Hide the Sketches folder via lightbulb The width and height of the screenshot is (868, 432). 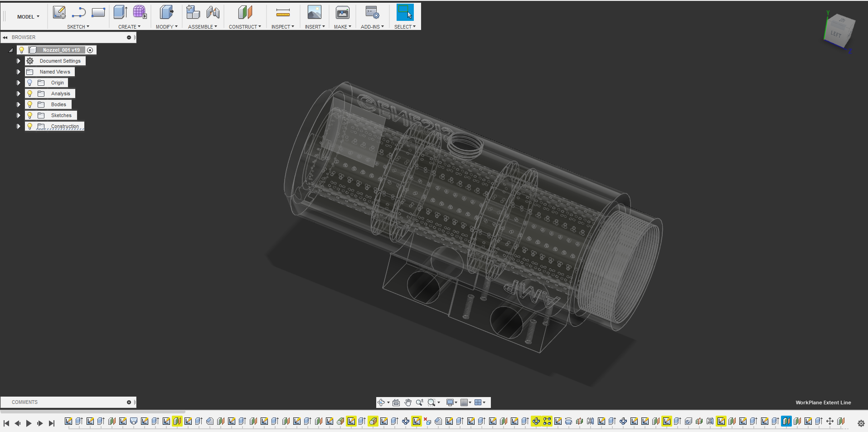30,115
